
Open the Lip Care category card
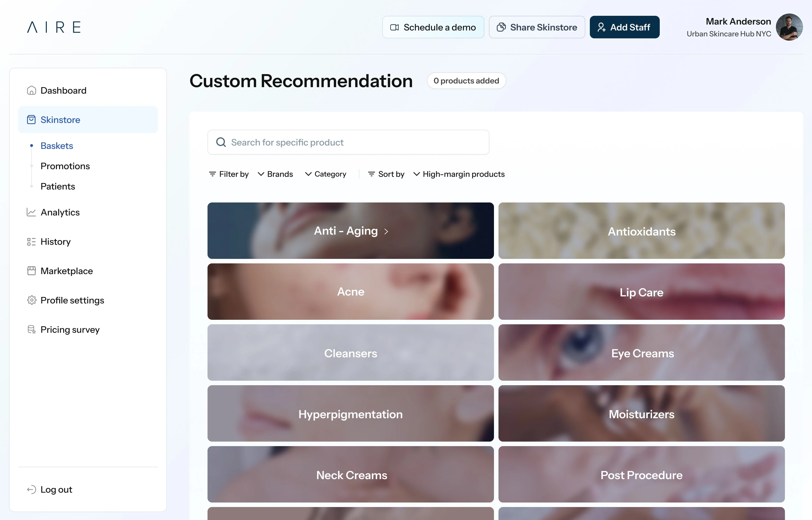641,291
